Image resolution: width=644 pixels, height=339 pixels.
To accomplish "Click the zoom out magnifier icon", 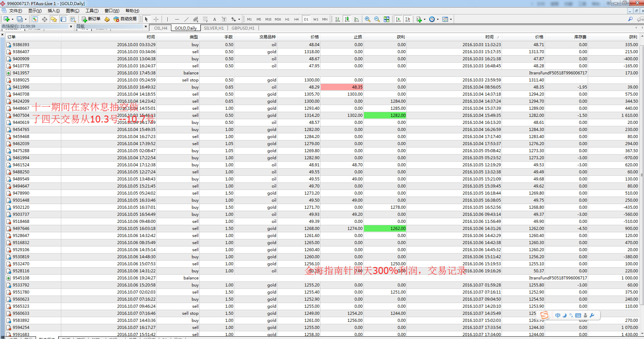I will [x=377, y=19].
